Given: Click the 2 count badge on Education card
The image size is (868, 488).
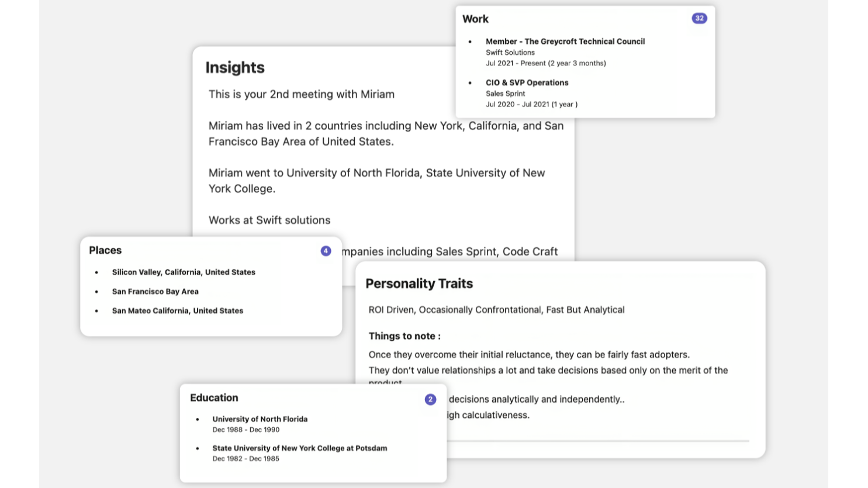Looking at the screenshot, I should tap(430, 399).
